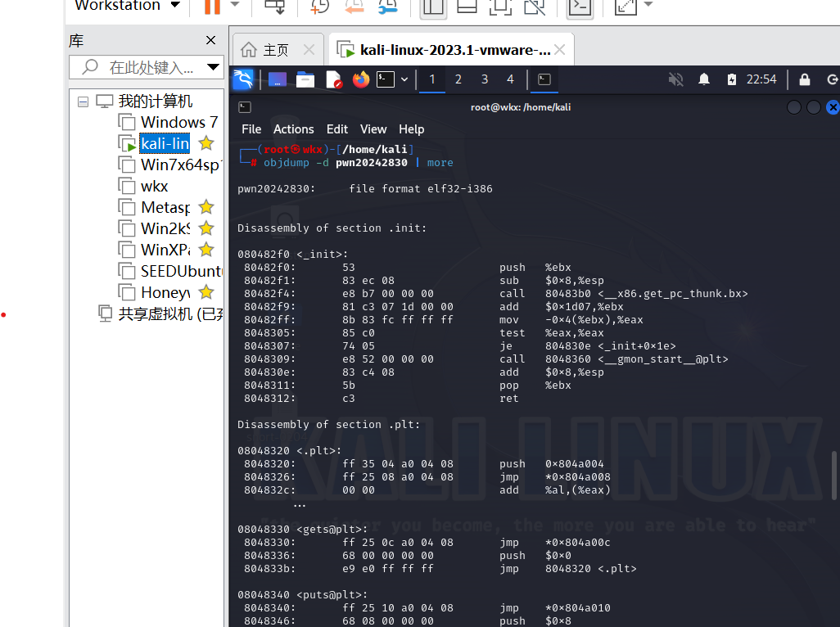Toggle favorite star next to WinXP
Image resolution: width=840 pixels, height=627 pixels.
coord(206,250)
